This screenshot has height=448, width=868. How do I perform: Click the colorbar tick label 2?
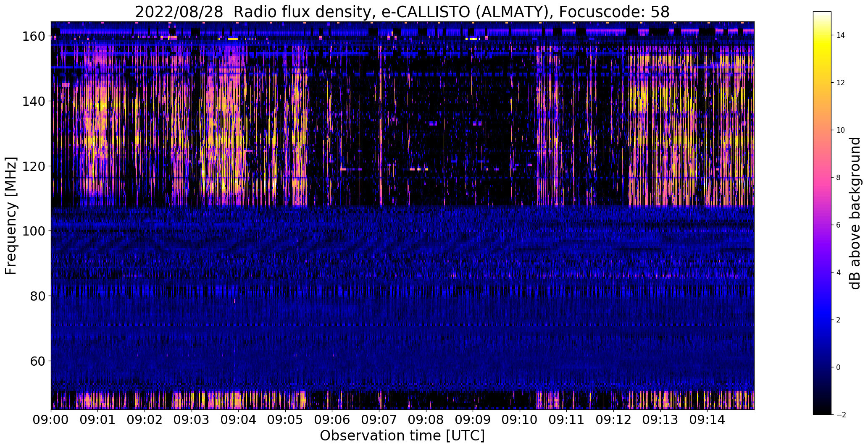[x=839, y=320]
